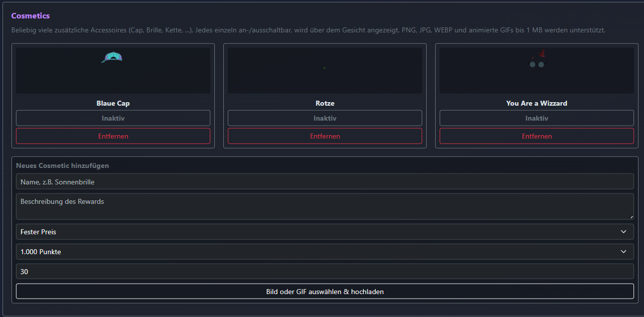This screenshot has height=317, width=644.
Task: Toggle Inaktiv status for You Are a Wizzard
Action: click(x=537, y=118)
